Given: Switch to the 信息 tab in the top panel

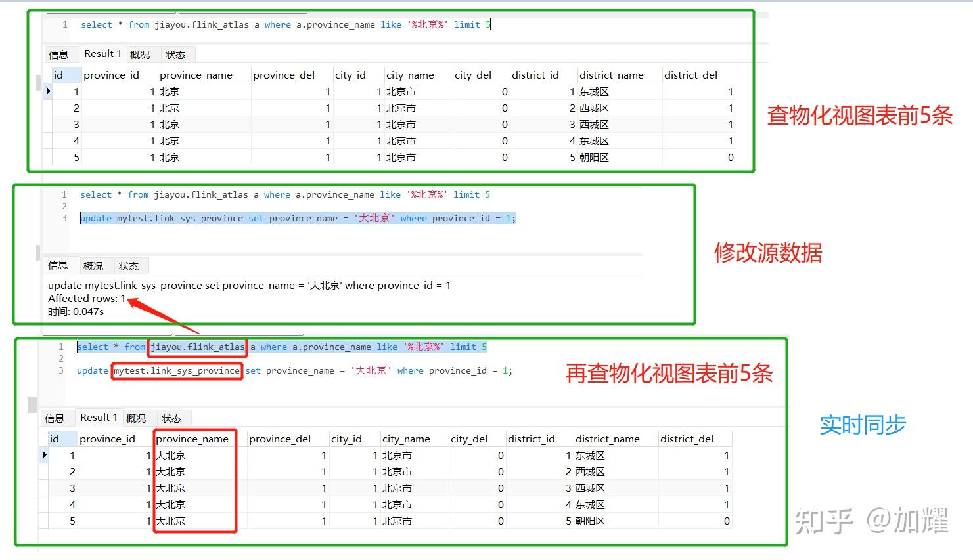Looking at the screenshot, I should pyautogui.click(x=60, y=54).
